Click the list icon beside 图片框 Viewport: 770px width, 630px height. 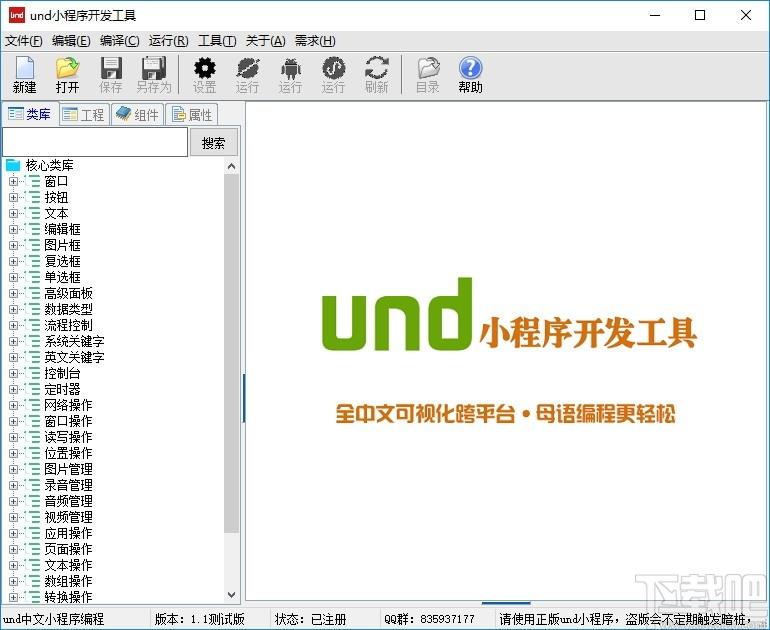[x=33, y=245]
